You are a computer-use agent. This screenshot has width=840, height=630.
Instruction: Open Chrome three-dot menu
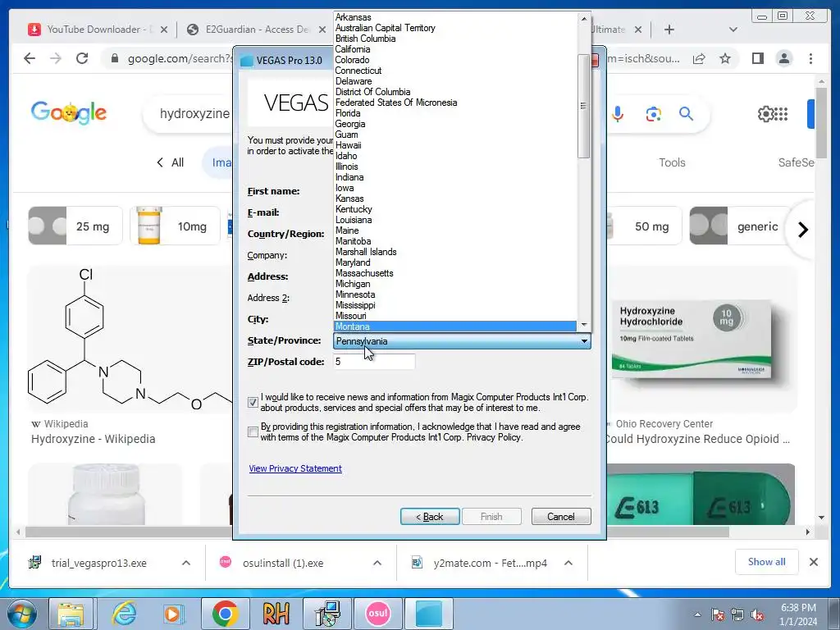click(x=810, y=58)
